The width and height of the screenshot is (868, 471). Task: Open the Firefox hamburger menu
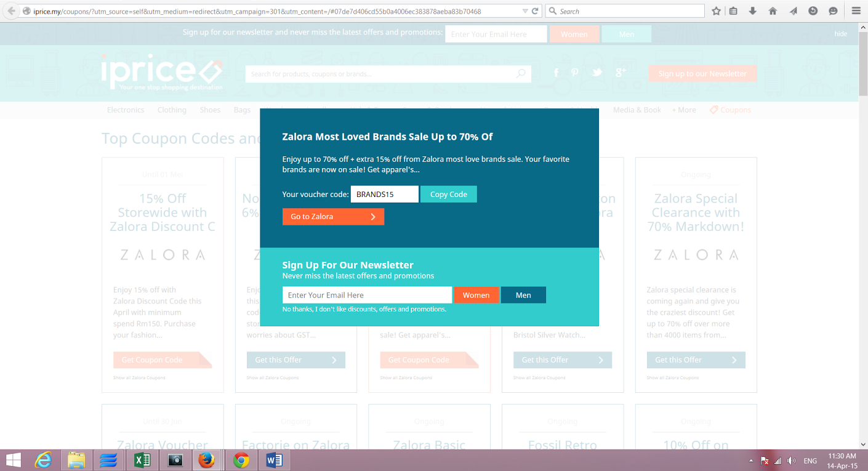coord(856,11)
